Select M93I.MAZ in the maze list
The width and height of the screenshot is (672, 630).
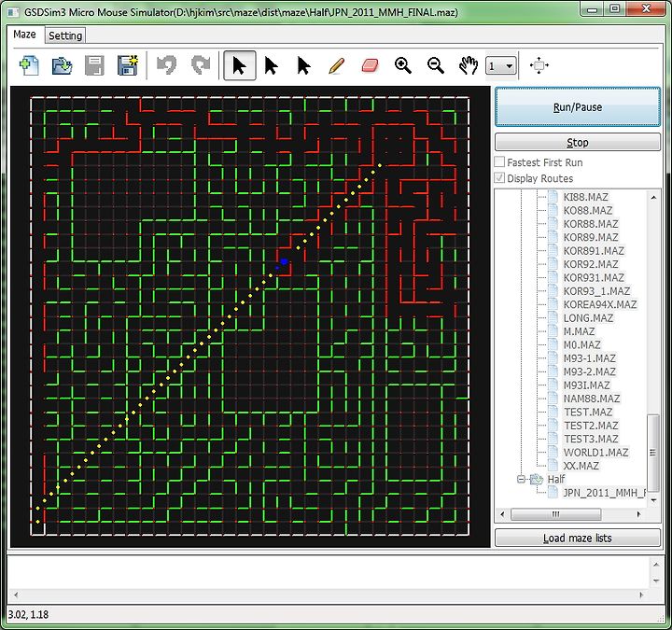click(586, 385)
